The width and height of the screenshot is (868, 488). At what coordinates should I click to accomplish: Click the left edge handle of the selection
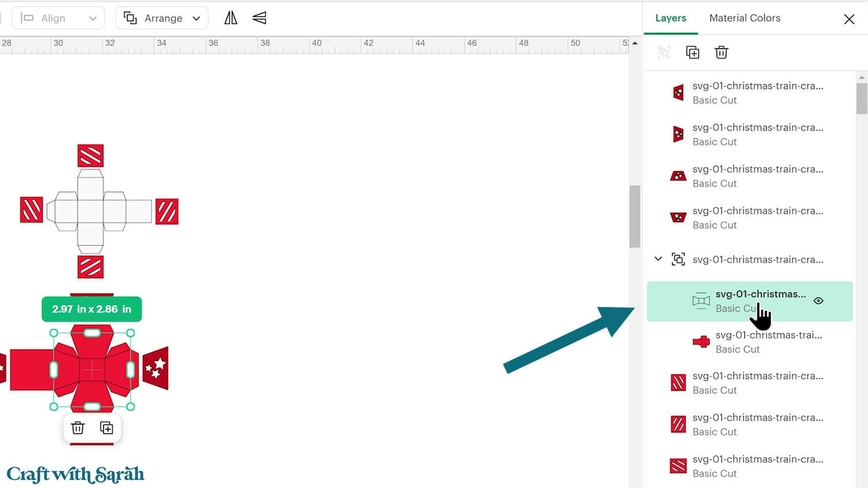click(x=54, y=369)
